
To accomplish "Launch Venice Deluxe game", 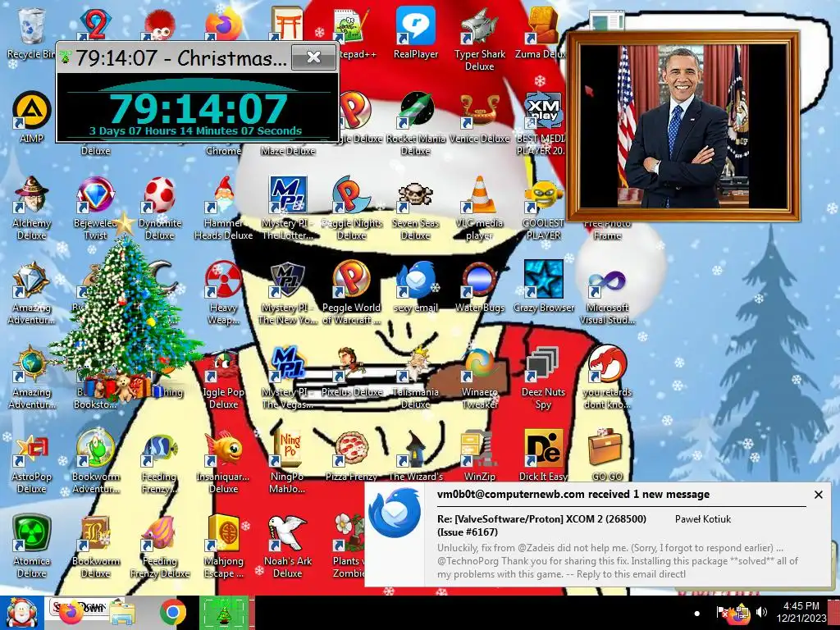I will (x=479, y=119).
